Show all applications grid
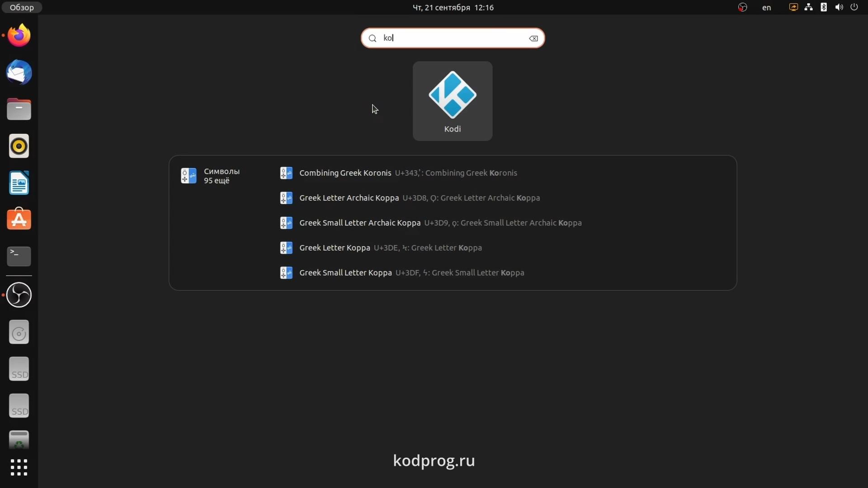 tap(19, 467)
